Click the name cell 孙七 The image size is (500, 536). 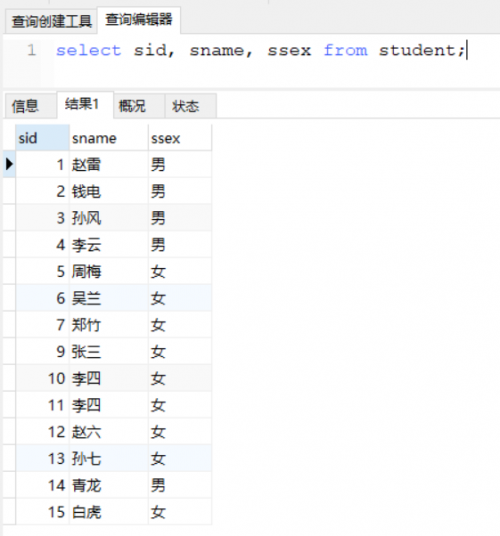(x=109, y=459)
